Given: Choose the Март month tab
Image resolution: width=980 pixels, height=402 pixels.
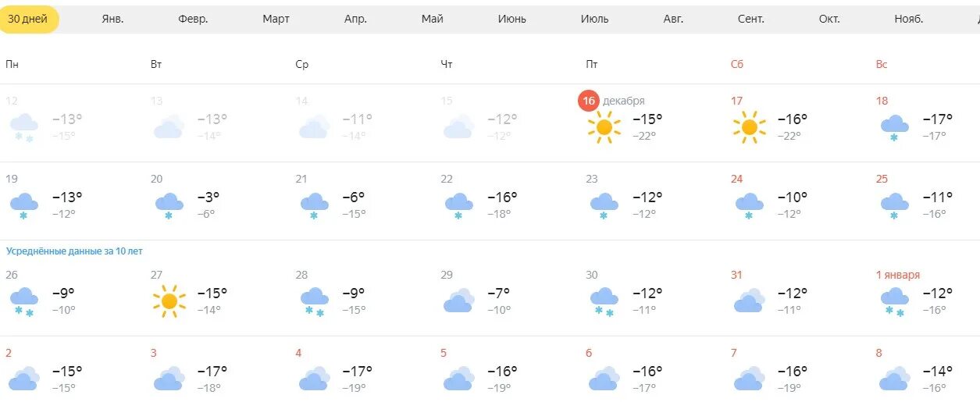Looking at the screenshot, I should 276,19.
